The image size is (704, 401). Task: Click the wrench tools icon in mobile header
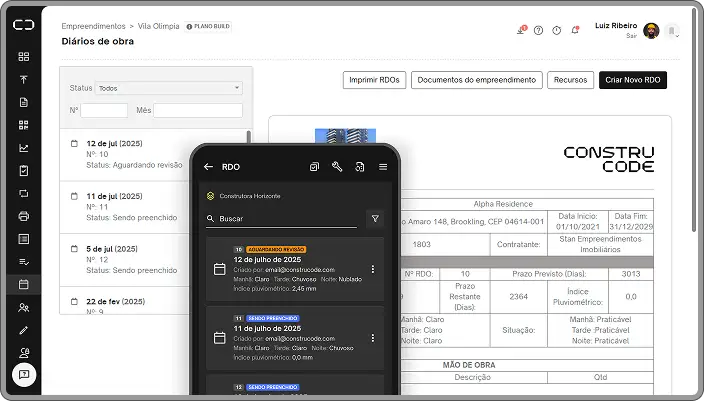(x=337, y=167)
